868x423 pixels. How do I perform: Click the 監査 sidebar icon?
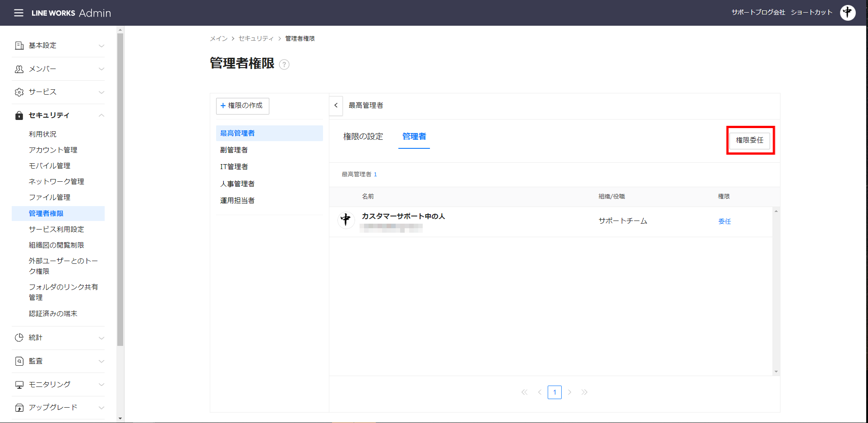point(19,361)
